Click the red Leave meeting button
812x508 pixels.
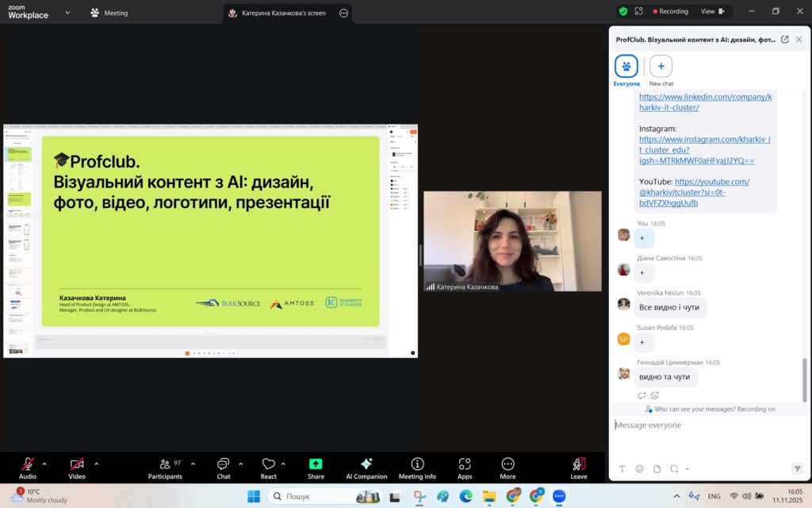pos(579,468)
